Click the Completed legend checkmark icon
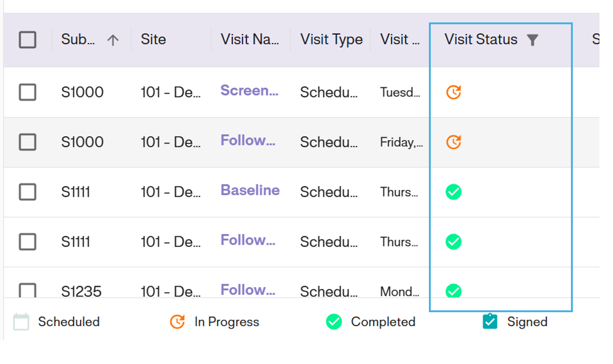The image size is (613, 364). [334, 322]
